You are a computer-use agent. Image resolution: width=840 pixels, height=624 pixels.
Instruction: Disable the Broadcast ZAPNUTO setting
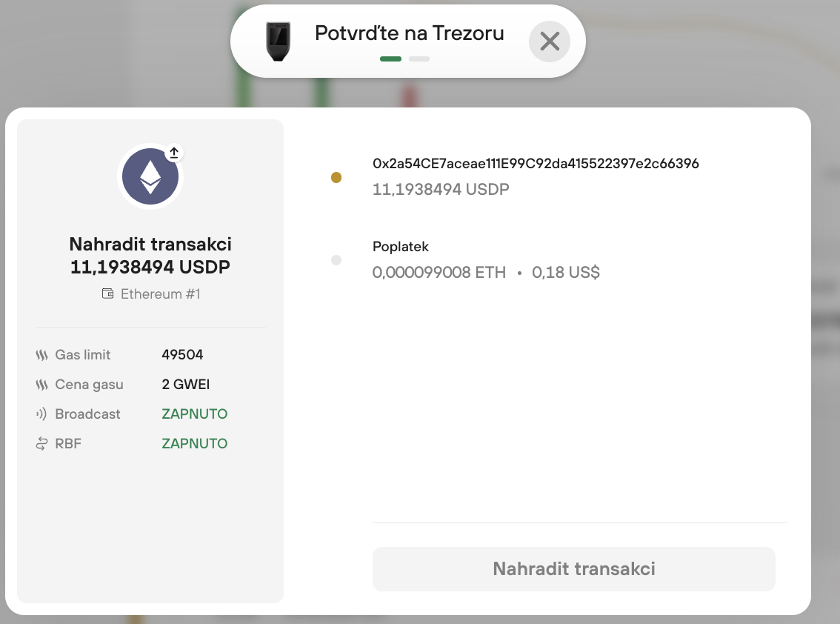coord(194,414)
